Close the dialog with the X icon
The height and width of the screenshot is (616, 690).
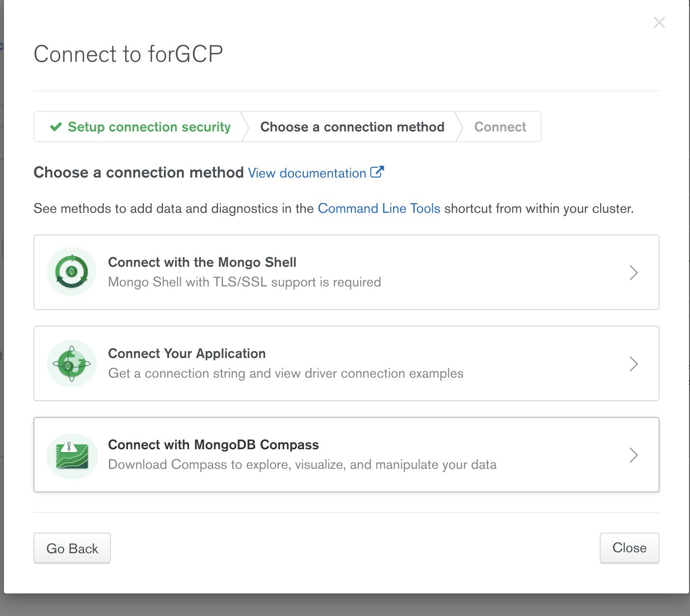pos(659,23)
